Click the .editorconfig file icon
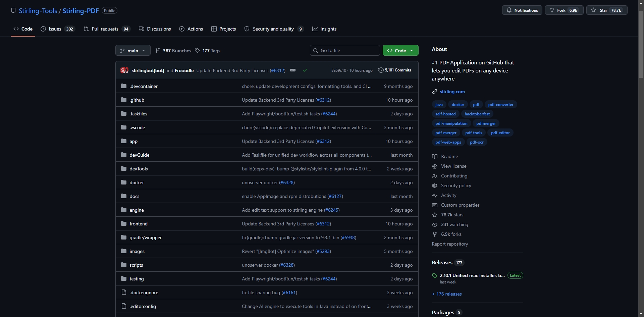Screen dimensions: 644x317 tap(124, 306)
